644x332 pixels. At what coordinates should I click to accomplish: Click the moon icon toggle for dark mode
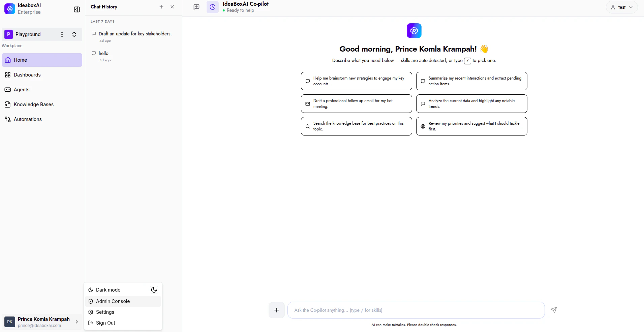point(154,290)
